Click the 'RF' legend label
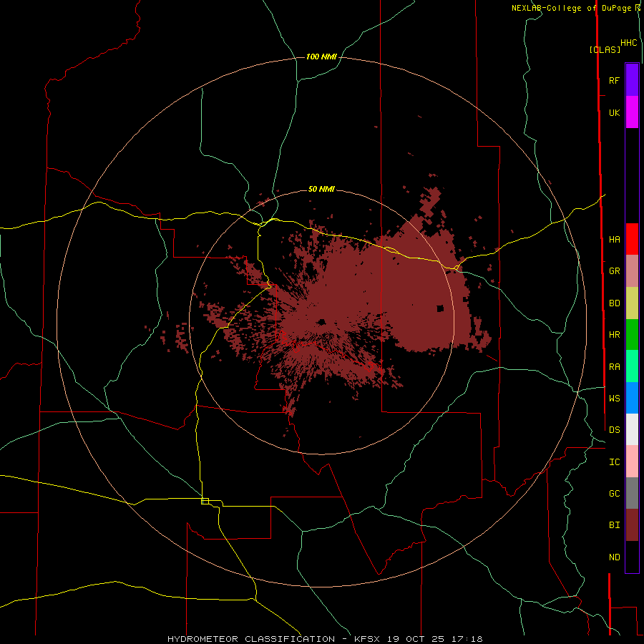This screenshot has height=644, width=644. click(614, 80)
